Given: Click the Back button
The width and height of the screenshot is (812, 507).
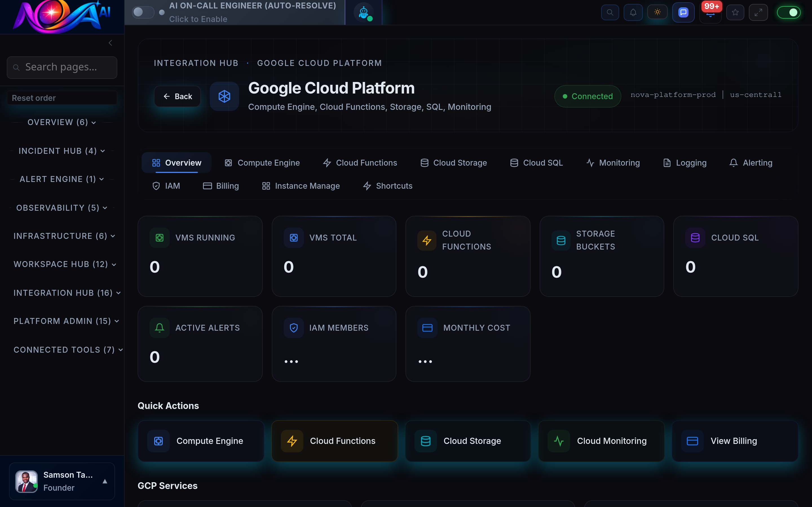Looking at the screenshot, I should [177, 96].
